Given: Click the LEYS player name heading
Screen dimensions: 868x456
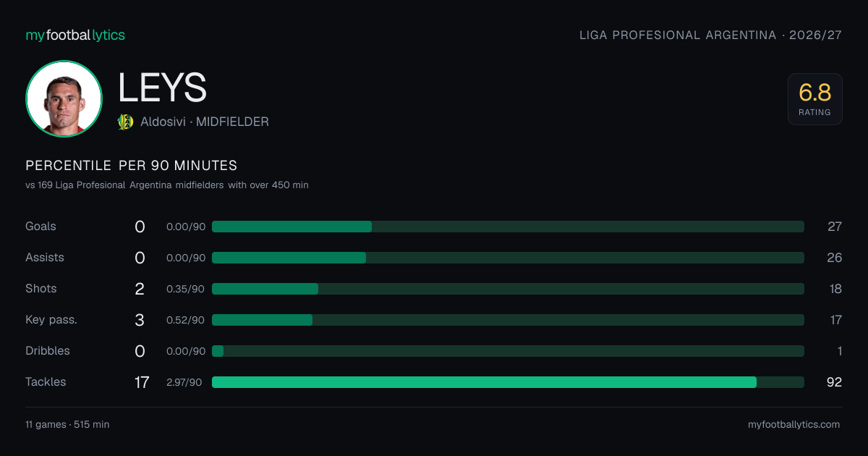Looking at the screenshot, I should point(163,88).
